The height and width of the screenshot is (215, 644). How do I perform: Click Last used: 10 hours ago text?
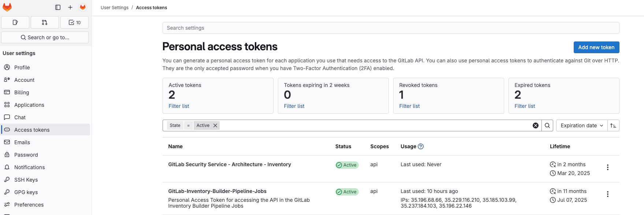(429, 191)
